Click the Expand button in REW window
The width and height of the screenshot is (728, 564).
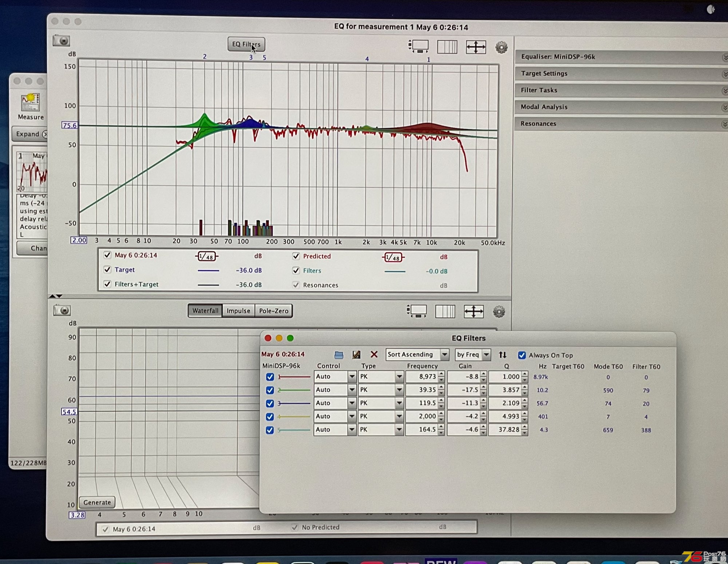click(30, 134)
